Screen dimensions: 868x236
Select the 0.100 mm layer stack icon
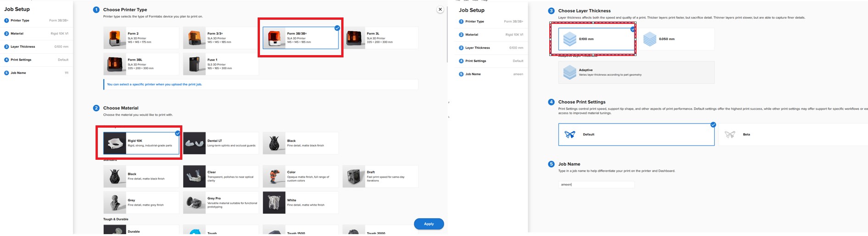click(569, 39)
